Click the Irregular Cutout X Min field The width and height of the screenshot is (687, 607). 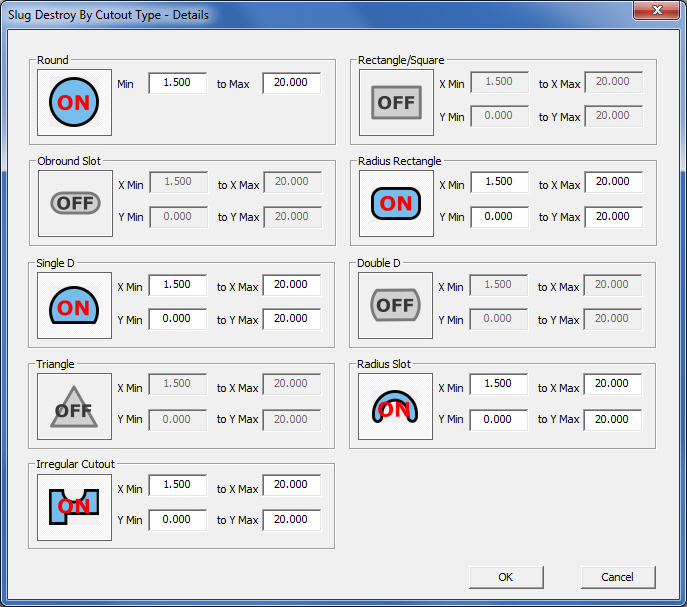178,486
